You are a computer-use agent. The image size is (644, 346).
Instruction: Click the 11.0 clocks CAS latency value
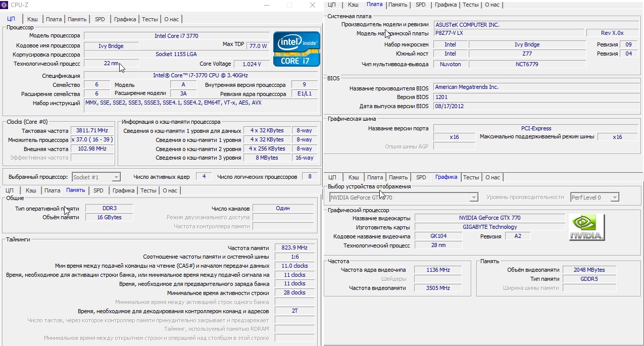[294, 266]
